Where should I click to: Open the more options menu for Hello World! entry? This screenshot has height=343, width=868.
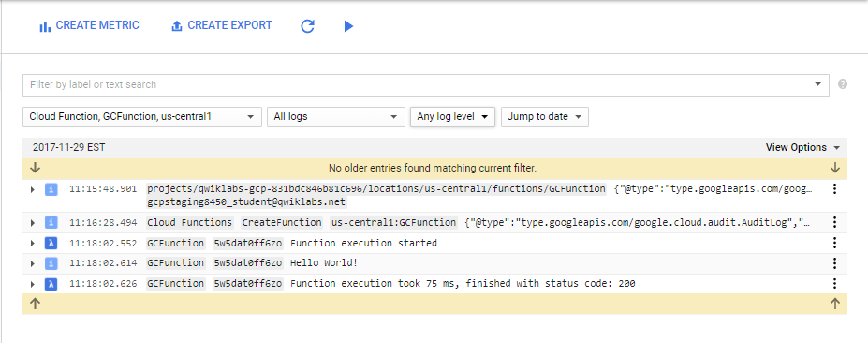coord(835,263)
